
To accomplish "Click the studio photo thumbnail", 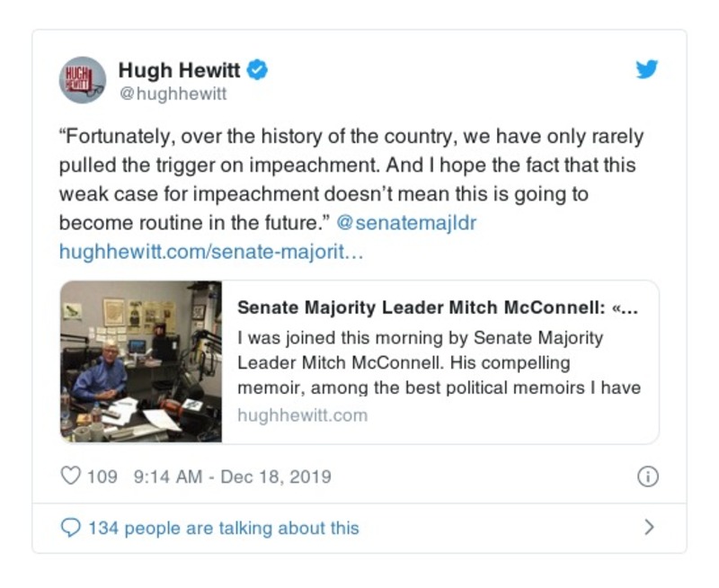I will [x=140, y=361].
